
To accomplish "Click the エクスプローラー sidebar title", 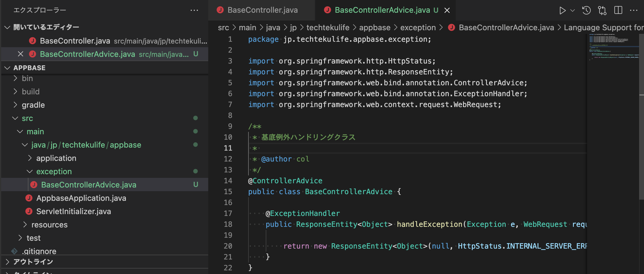I will [x=40, y=10].
